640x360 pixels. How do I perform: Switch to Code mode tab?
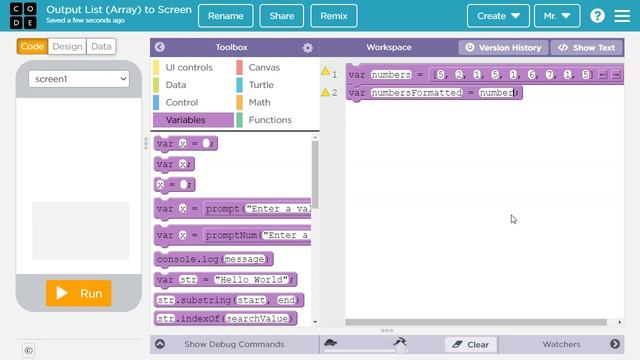pos(32,47)
